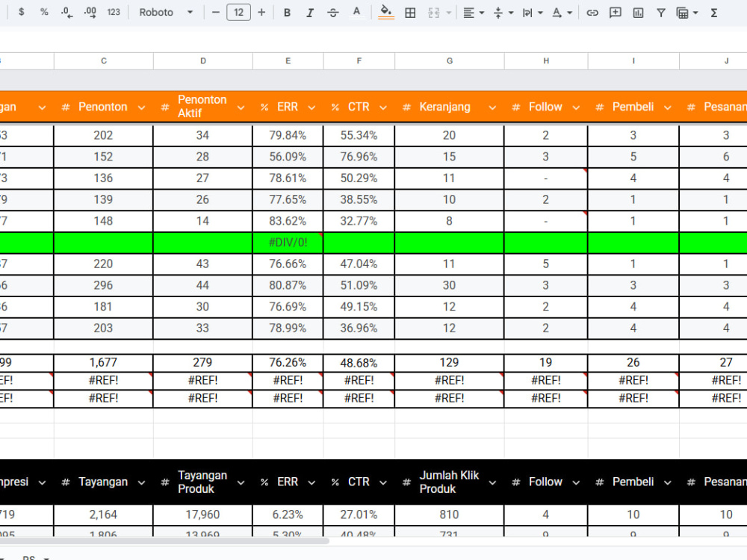Decrease font size with minus button

[x=216, y=13]
